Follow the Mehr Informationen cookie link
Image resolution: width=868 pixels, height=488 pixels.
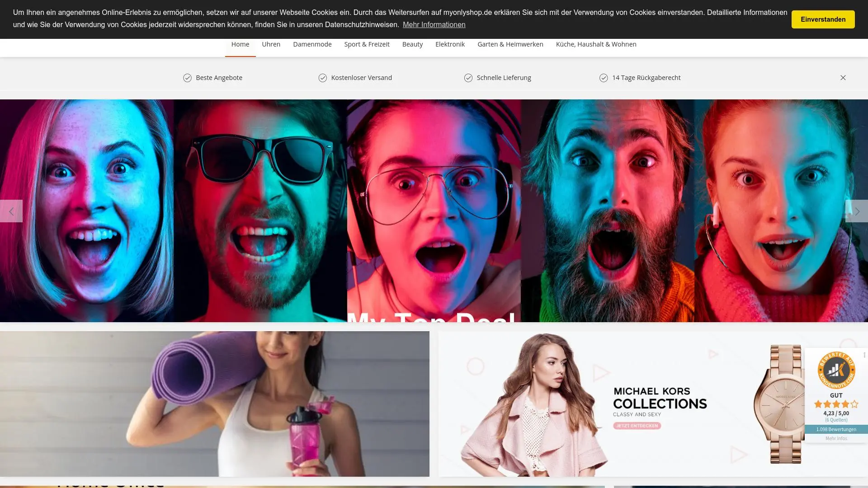(434, 25)
